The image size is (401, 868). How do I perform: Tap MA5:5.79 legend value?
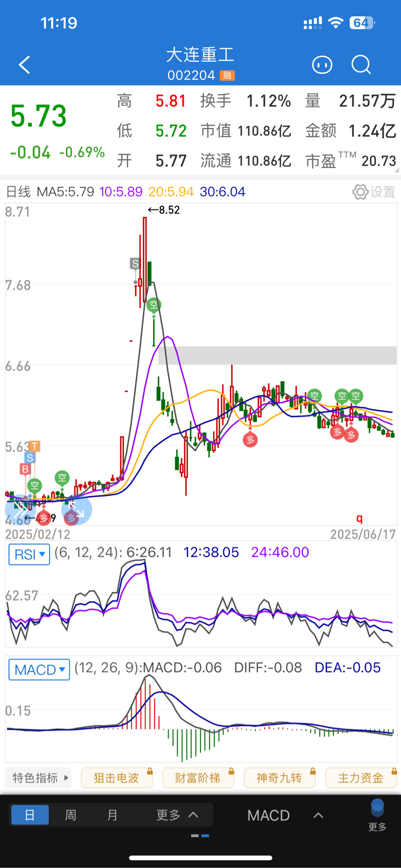point(65,192)
